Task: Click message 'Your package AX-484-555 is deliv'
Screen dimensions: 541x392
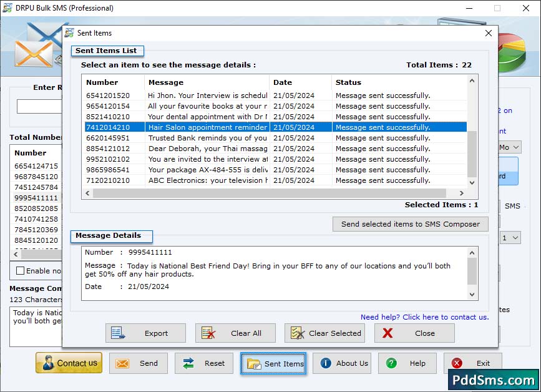Action: pos(208,170)
